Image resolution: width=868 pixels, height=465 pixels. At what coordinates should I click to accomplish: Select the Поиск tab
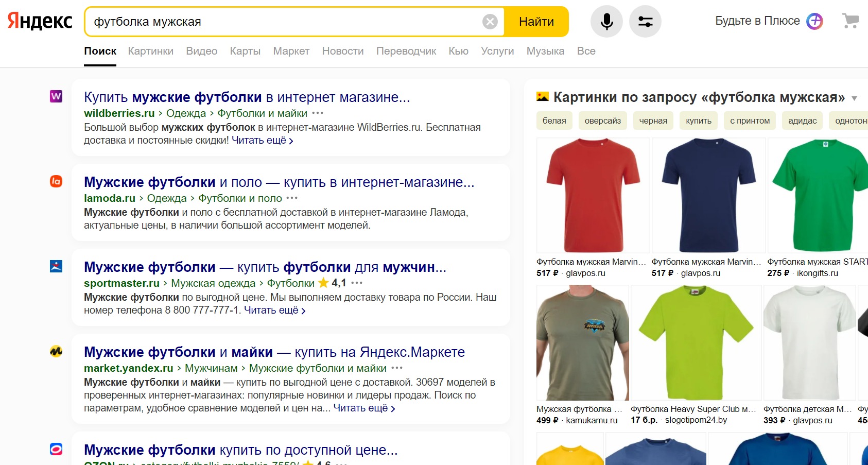[x=100, y=51]
